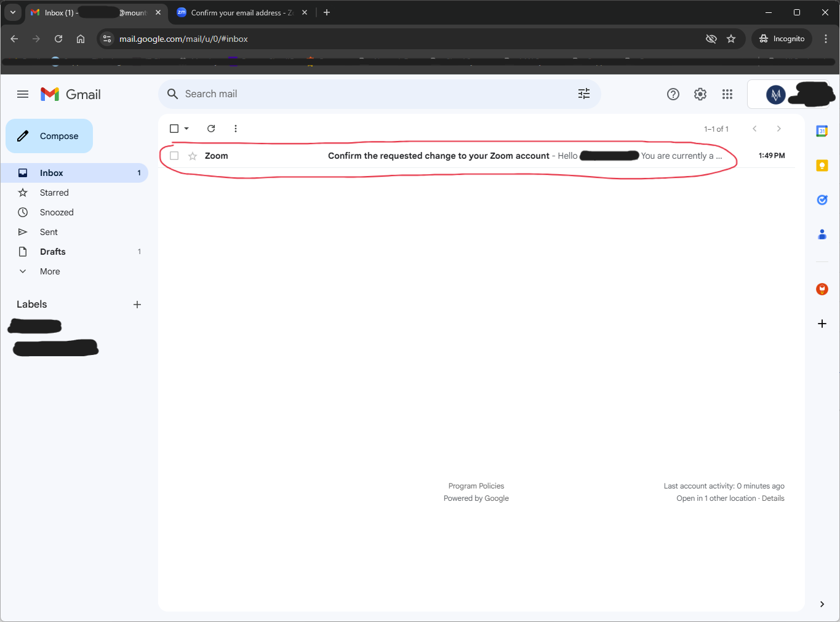Open Contacts side panel
Screen dimensions: 840x622
[822, 234]
